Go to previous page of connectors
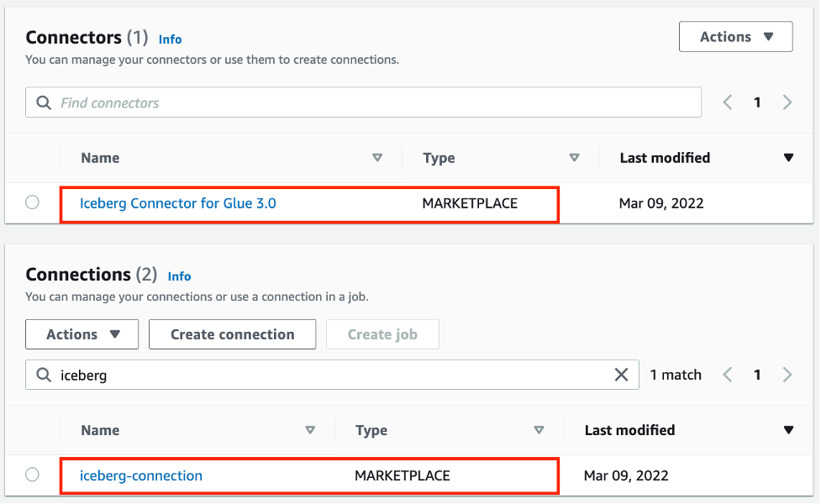The width and height of the screenshot is (821, 504). [x=728, y=102]
